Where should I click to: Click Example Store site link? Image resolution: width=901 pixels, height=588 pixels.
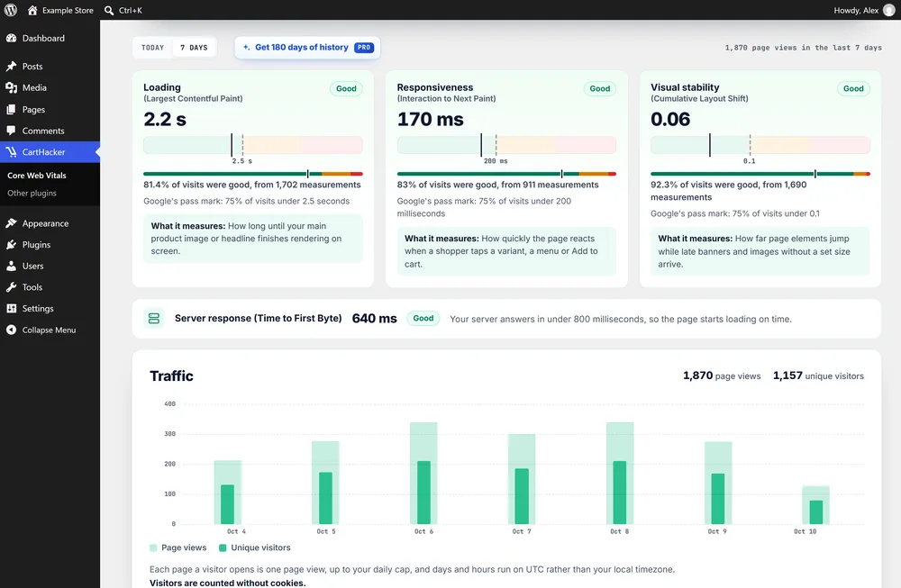click(x=68, y=10)
